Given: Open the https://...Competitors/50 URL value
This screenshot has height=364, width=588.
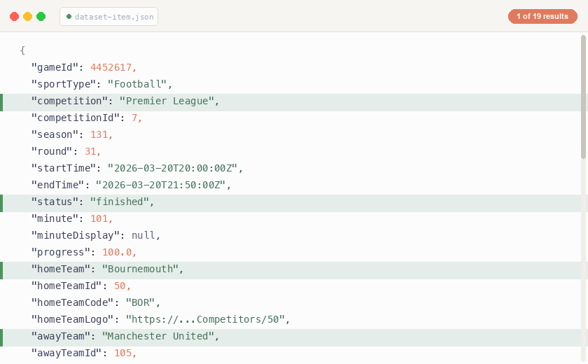Looking at the screenshot, I should [x=205, y=319].
